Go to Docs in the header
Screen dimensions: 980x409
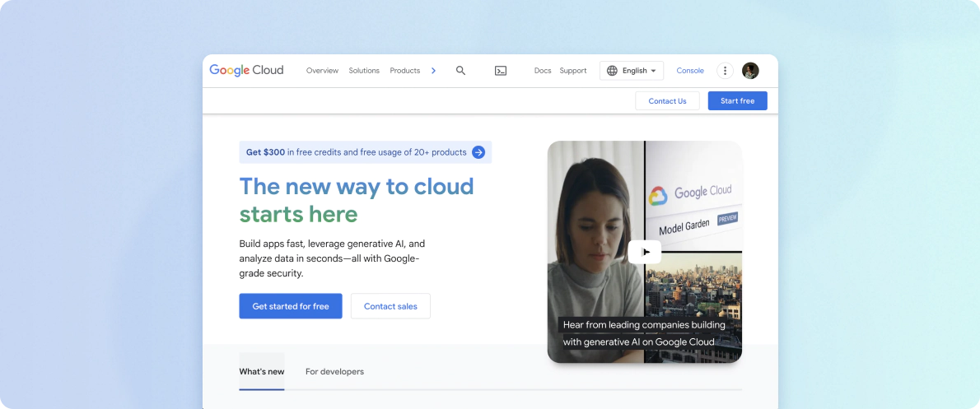[543, 71]
